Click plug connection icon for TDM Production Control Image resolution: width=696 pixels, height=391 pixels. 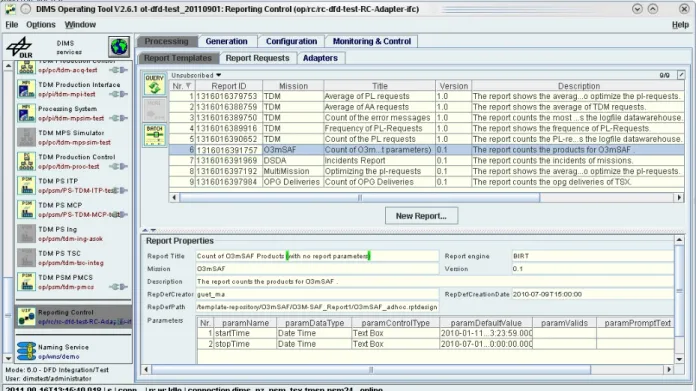(119, 166)
